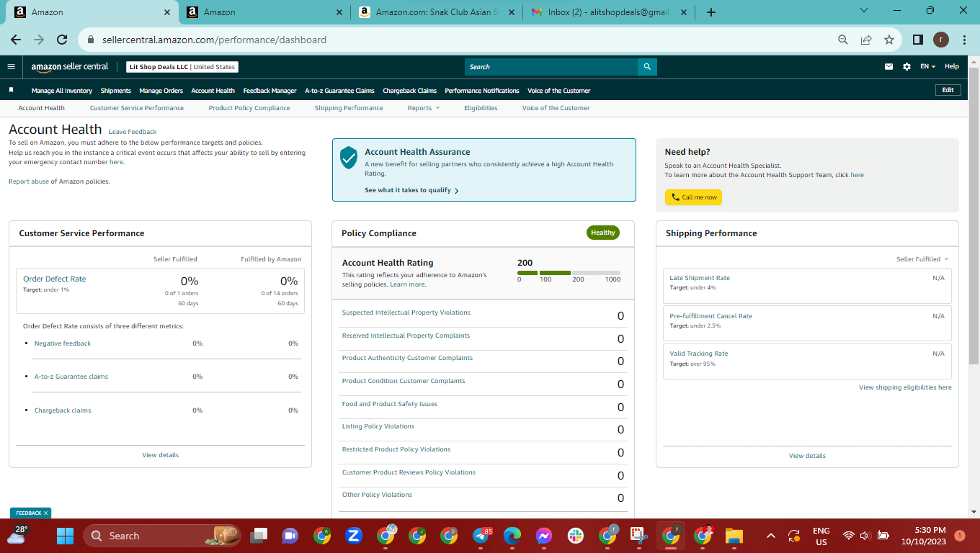Click See what it takes to qualify
The image size is (980, 553).
click(x=411, y=190)
